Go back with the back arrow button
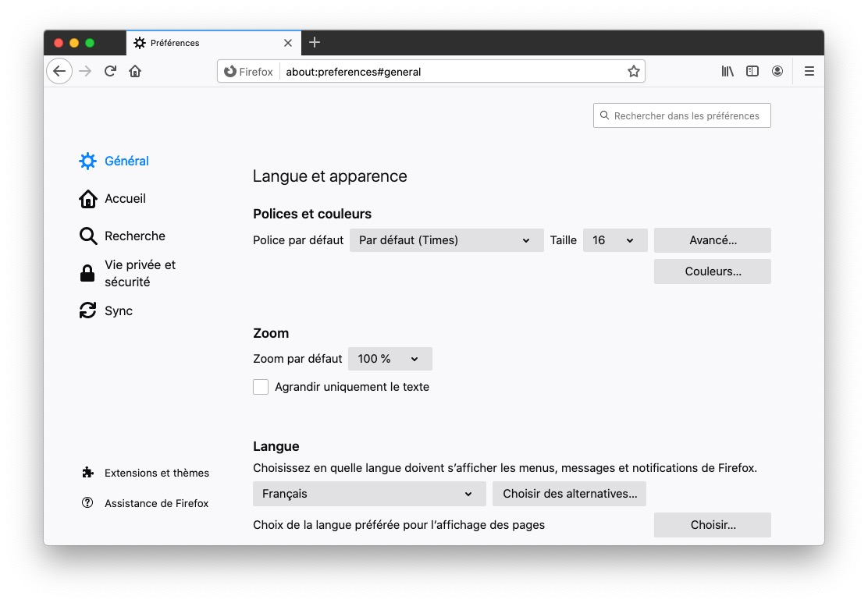The height and width of the screenshot is (603, 868). coord(59,71)
